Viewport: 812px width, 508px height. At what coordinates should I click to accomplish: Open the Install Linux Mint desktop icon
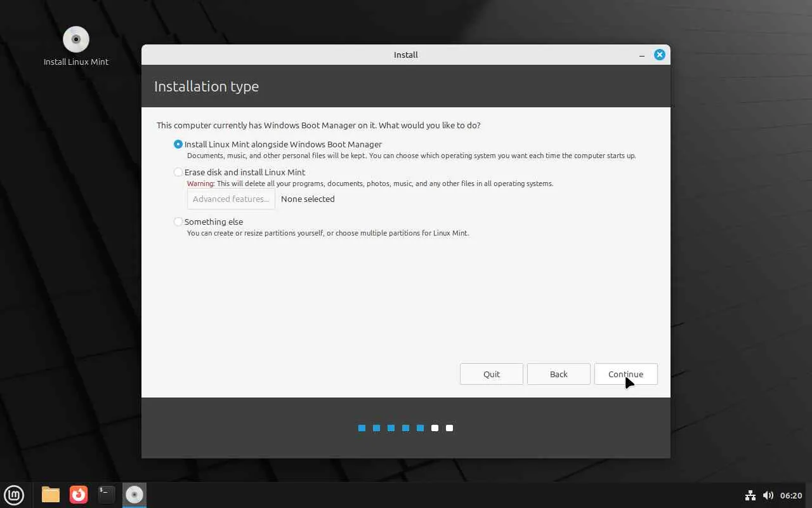tap(76, 46)
